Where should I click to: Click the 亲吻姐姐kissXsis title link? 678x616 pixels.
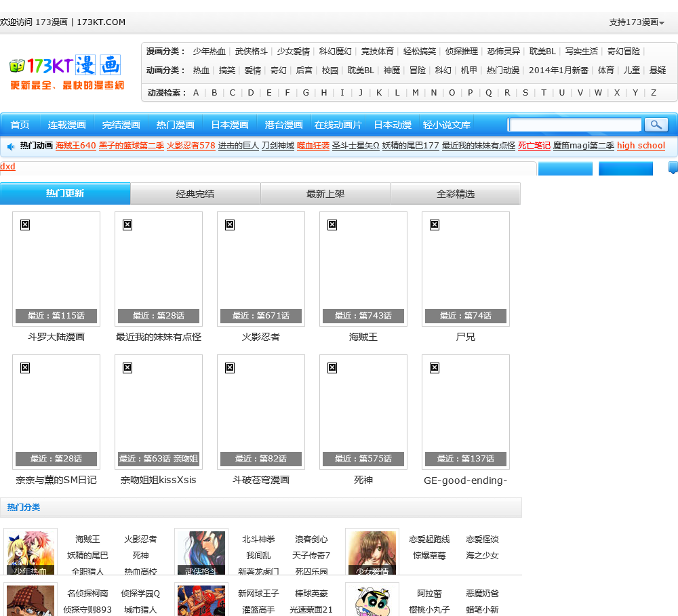tap(159, 480)
